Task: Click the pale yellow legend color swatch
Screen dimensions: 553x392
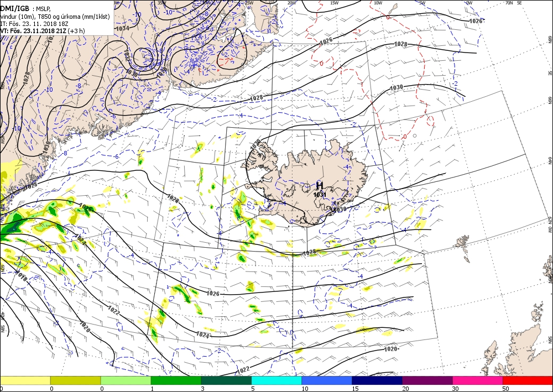Action: click(x=25, y=380)
